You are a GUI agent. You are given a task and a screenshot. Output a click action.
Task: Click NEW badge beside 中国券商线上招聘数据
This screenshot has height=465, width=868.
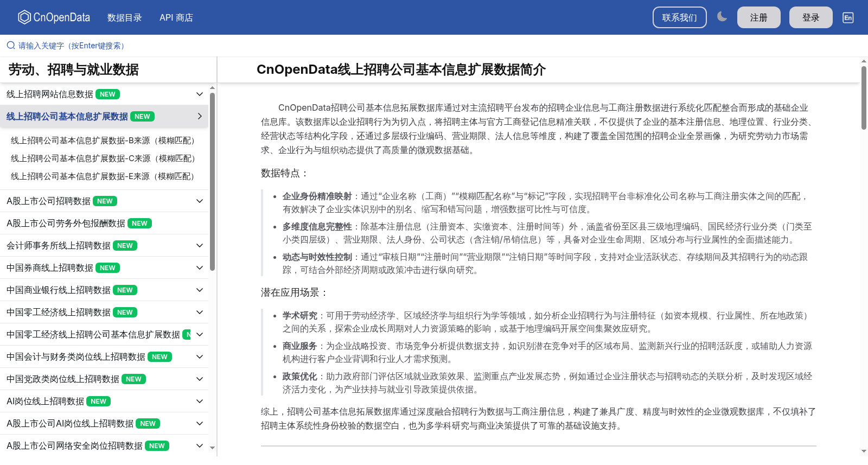(x=107, y=268)
